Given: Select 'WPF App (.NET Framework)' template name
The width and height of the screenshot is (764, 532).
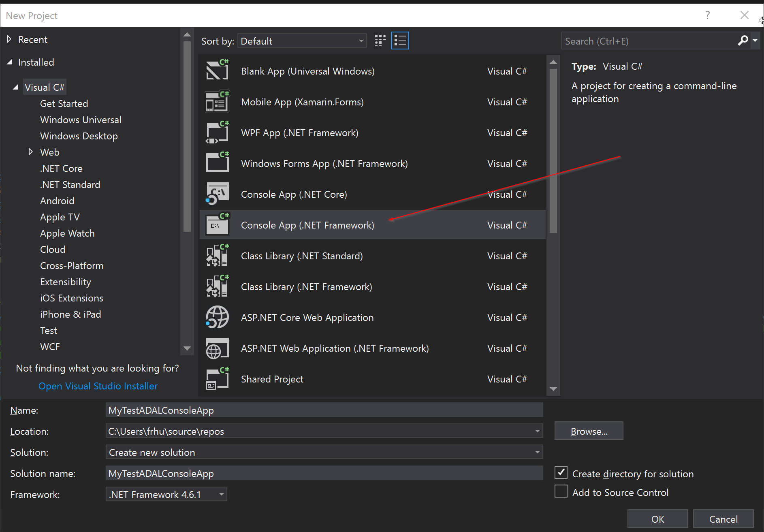Looking at the screenshot, I should [299, 132].
